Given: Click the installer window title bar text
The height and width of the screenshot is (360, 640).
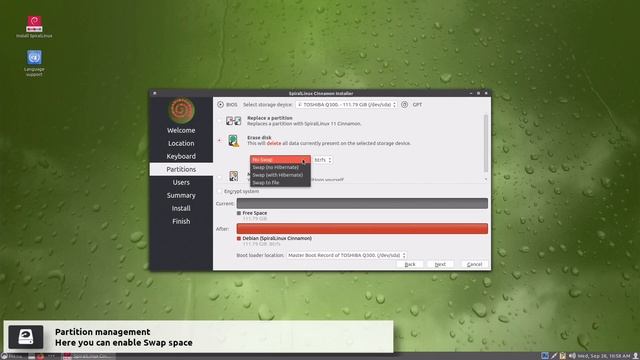Looking at the screenshot, I should (x=321, y=93).
